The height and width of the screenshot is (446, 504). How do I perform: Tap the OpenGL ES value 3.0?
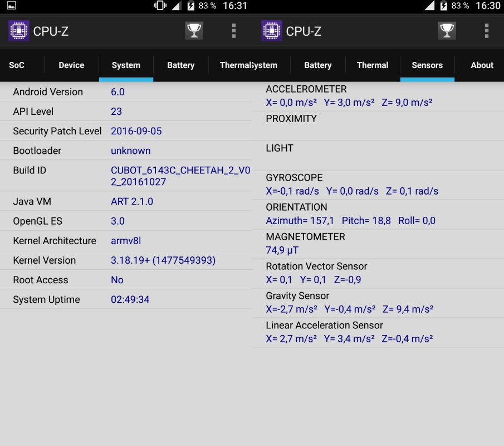[118, 221]
